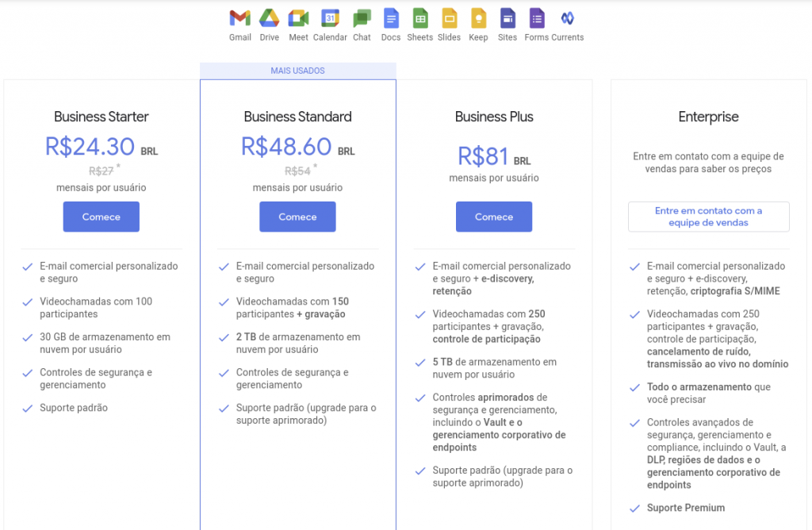This screenshot has height=530, width=812.
Task: Click Entre em contato com a equipe de vendas button
Action: [x=708, y=217]
